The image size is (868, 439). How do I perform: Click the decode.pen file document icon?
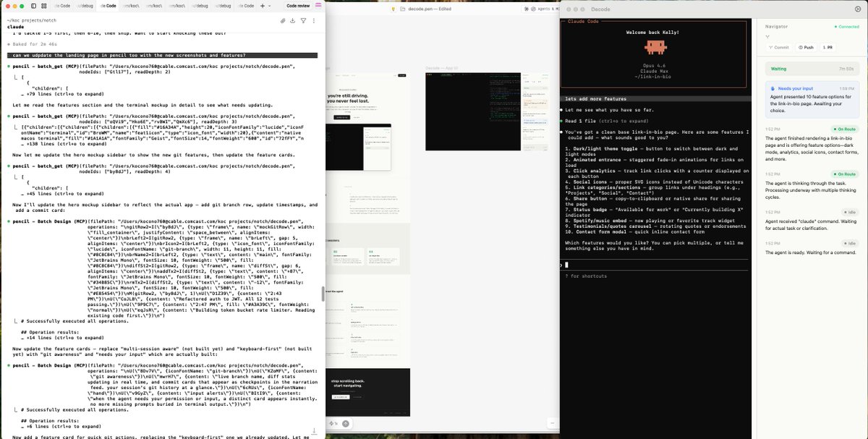click(x=401, y=9)
